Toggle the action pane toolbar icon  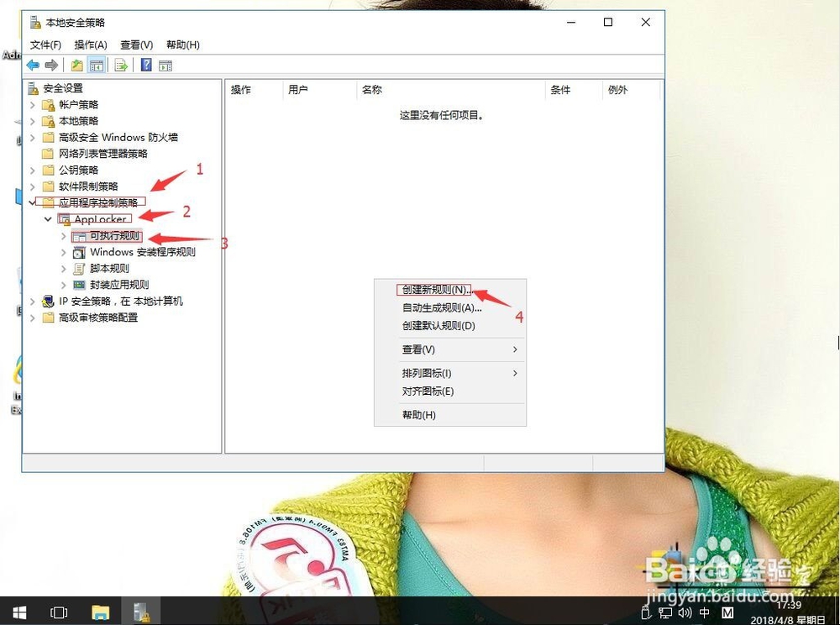coord(164,65)
